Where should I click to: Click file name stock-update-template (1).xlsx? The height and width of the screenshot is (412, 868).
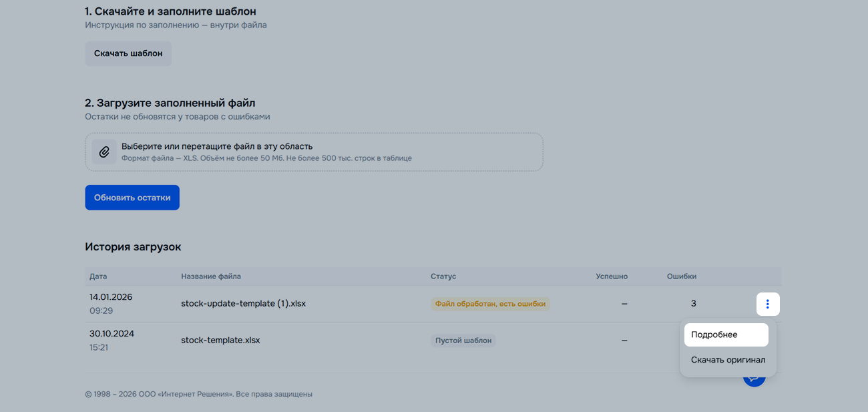pos(243,303)
